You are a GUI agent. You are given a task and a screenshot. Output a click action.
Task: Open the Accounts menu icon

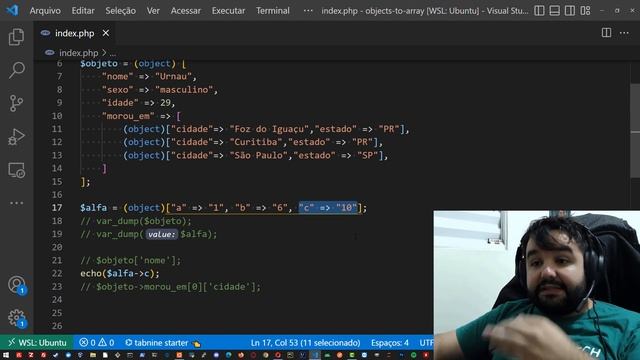pyautogui.click(x=16, y=284)
